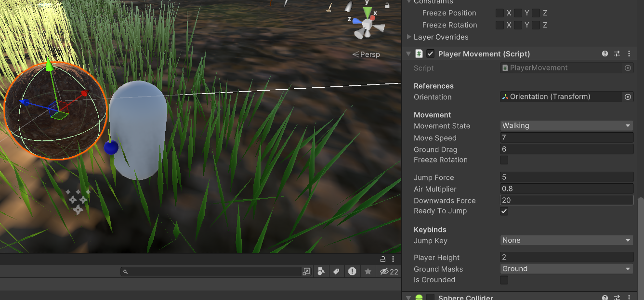Click the Downwards Force label
Screen dimensions: 644x300
point(445,201)
